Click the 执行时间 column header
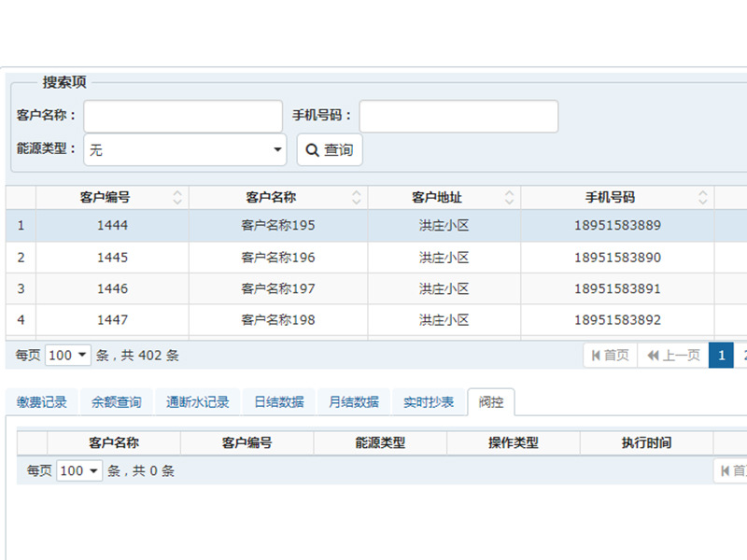The height and width of the screenshot is (560, 747). [646, 442]
